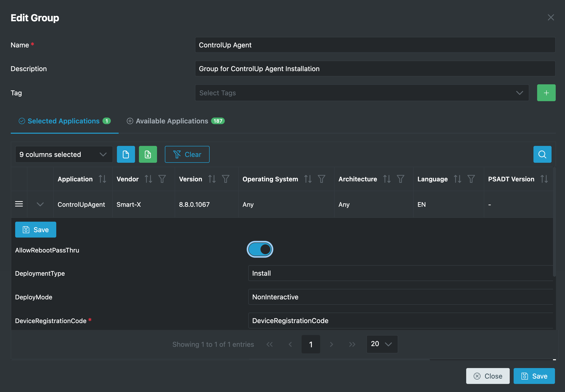Click the bottom-right Save button

coord(534,376)
